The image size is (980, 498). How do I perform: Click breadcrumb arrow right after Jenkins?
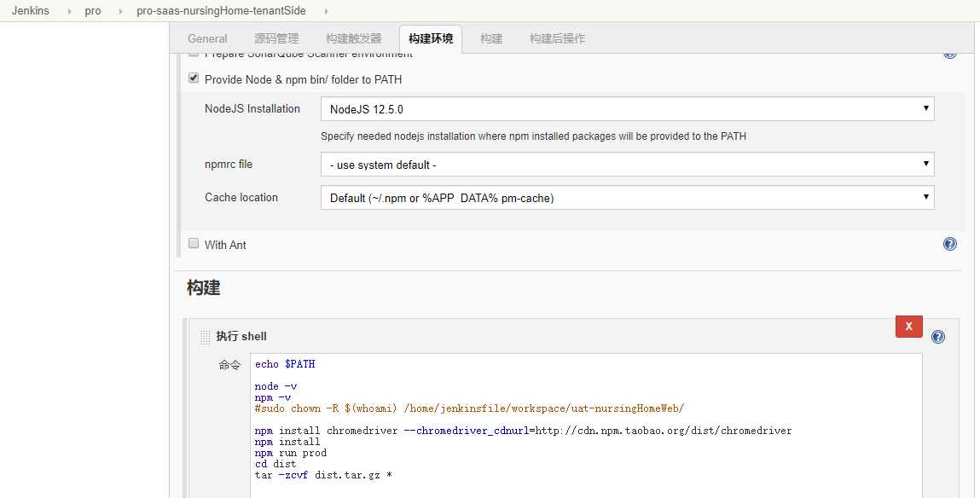69,11
